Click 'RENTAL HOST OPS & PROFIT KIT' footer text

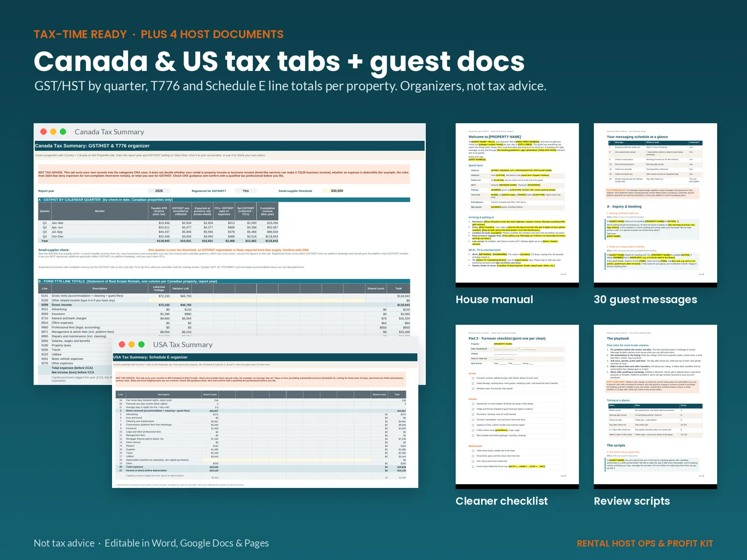tap(645, 543)
